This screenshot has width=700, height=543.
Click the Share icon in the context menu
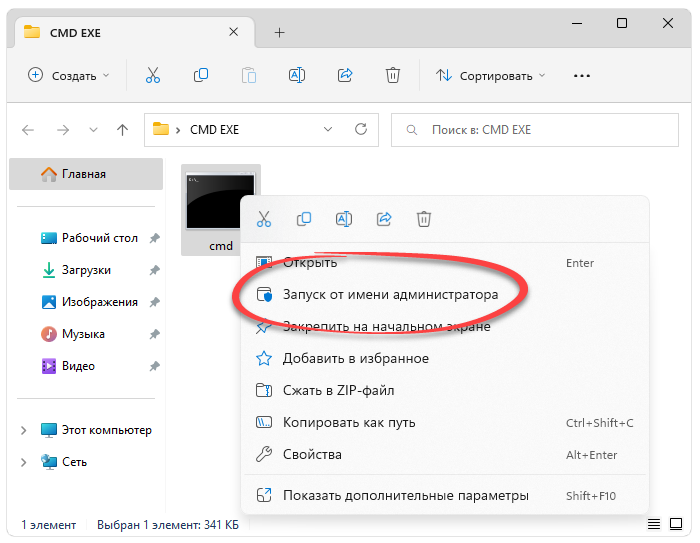click(x=384, y=219)
